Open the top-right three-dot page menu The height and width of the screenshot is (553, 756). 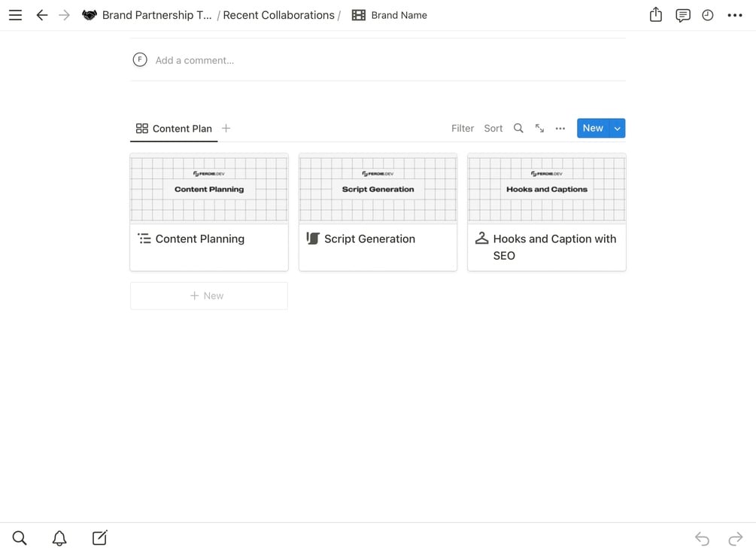pyautogui.click(x=735, y=15)
